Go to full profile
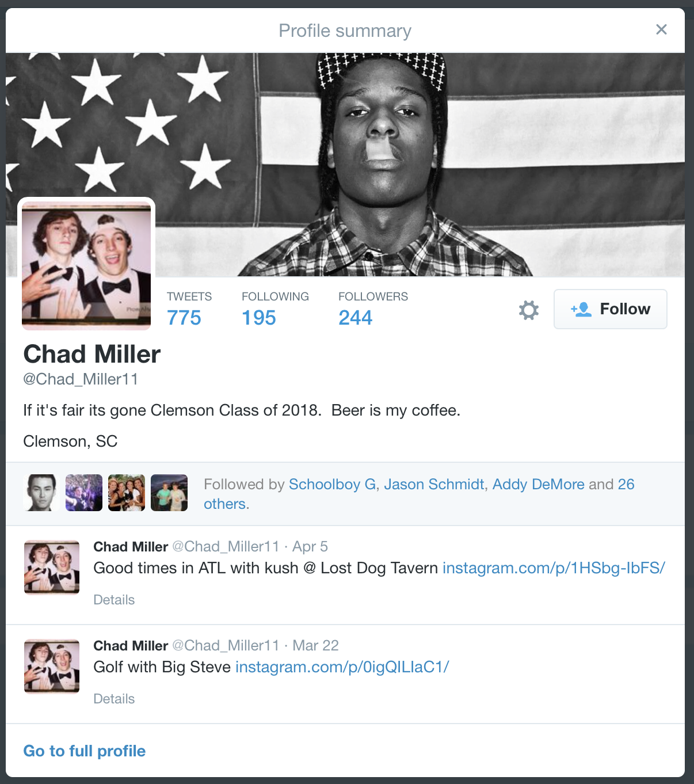694x784 pixels. (x=85, y=751)
